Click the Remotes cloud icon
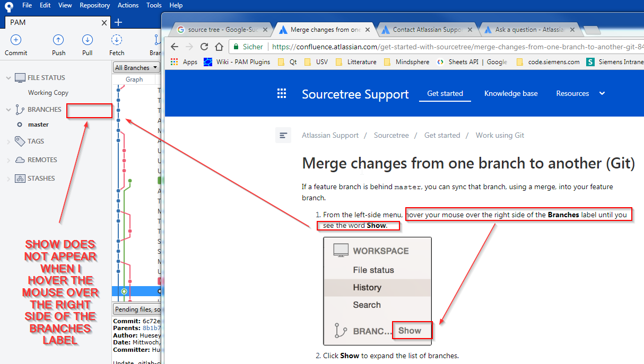 coord(20,160)
